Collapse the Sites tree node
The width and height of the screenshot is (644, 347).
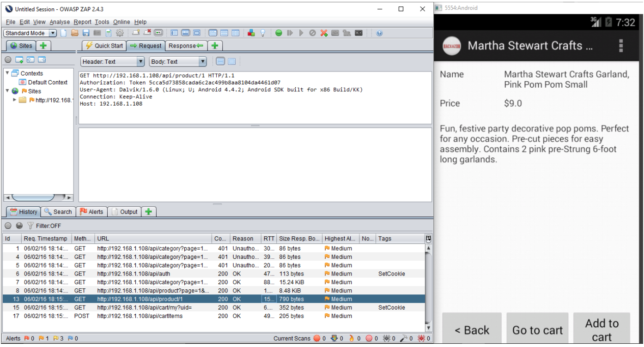coord(7,91)
